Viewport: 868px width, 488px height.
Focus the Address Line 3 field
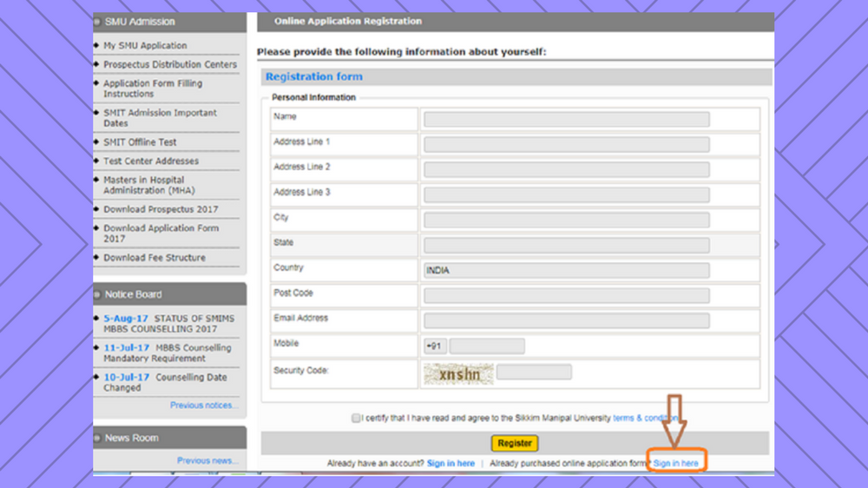pos(566,195)
